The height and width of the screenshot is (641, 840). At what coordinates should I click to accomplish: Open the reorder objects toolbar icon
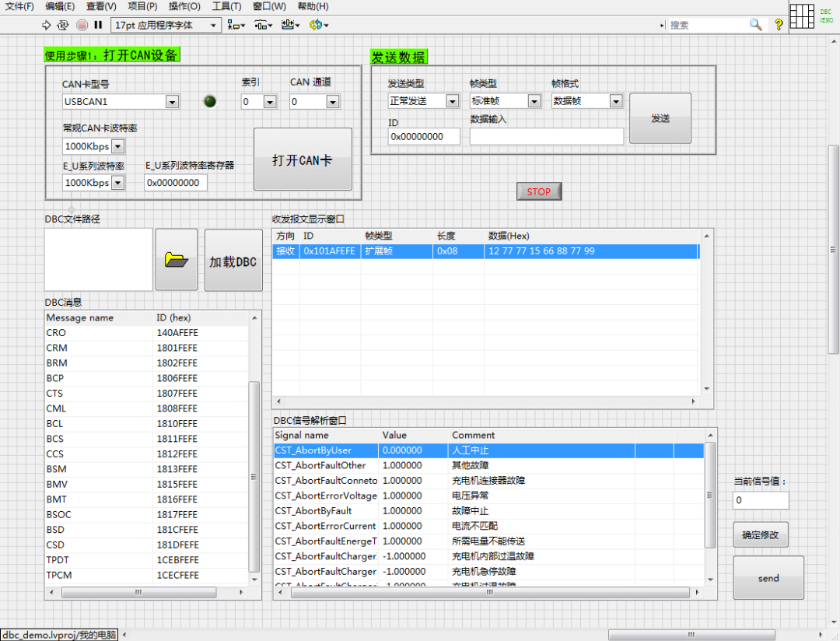point(317,24)
